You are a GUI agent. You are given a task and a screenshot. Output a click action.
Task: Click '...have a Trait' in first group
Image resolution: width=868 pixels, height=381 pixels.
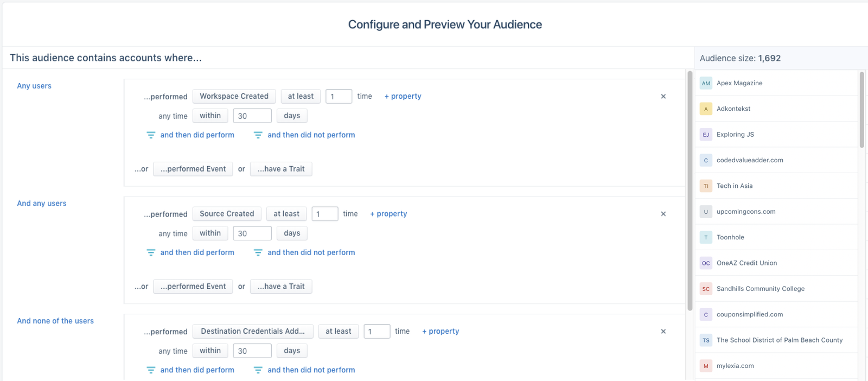(281, 169)
